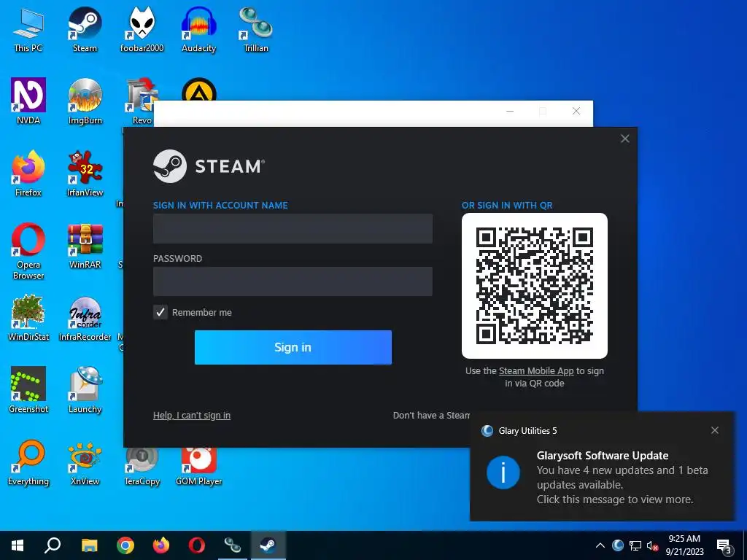Select the NVDA desktop shortcut
The image size is (747, 560).
[x=28, y=101]
